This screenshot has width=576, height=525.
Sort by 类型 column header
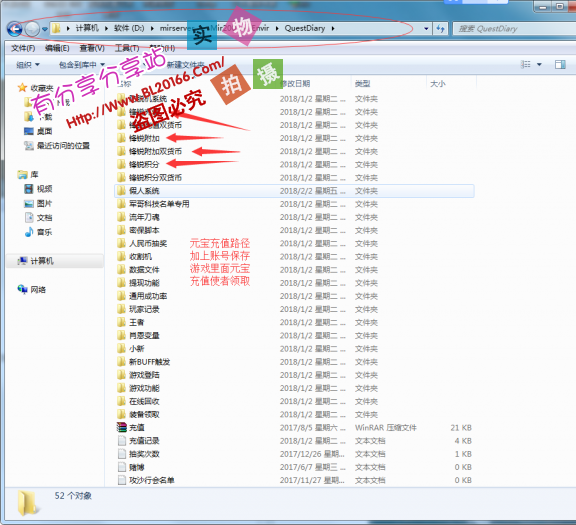click(362, 84)
